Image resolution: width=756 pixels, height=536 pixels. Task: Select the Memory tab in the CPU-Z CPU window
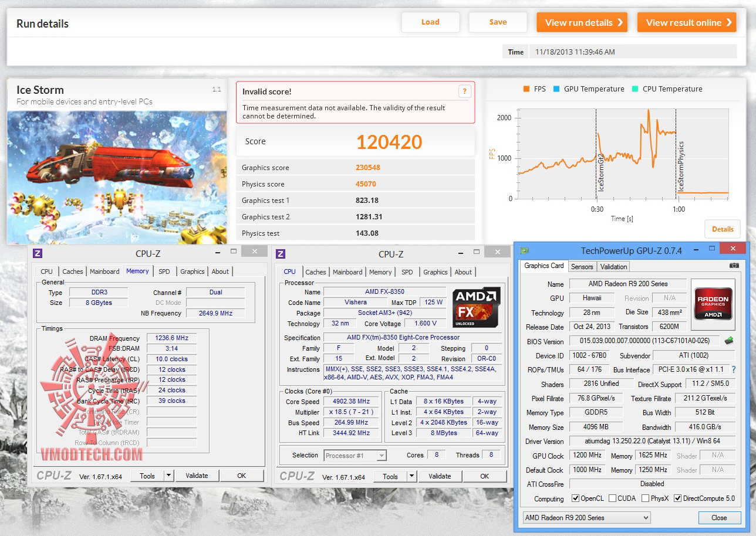[x=380, y=272]
